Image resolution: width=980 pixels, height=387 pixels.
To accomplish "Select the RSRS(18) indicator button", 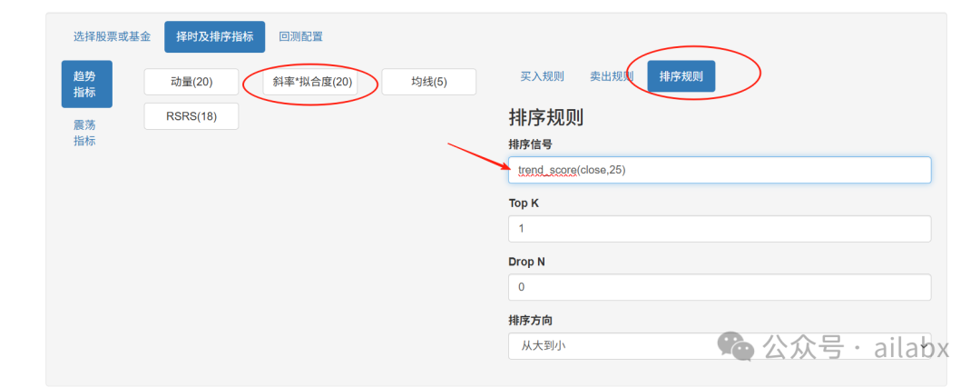I will pyautogui.click(x=191, y=116).
